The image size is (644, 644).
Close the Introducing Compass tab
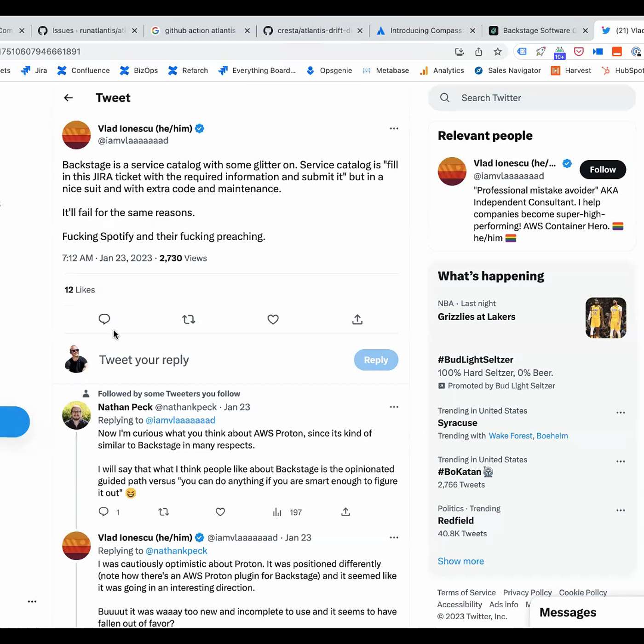click(x=472, y=31)
